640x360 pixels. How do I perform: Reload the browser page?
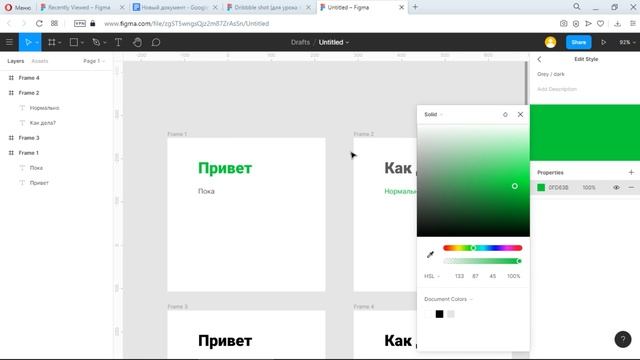tap(39, 23)
